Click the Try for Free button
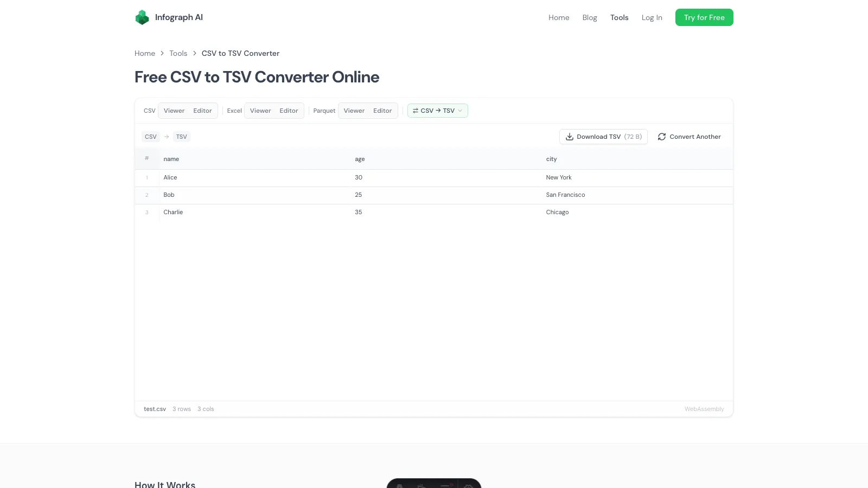 click(x=704, y=17)
